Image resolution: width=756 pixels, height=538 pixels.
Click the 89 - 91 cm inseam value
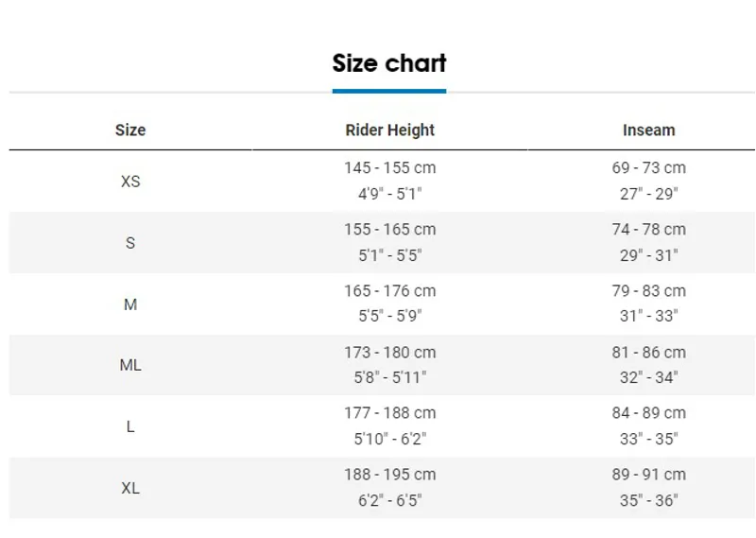[x=648, y=475]
